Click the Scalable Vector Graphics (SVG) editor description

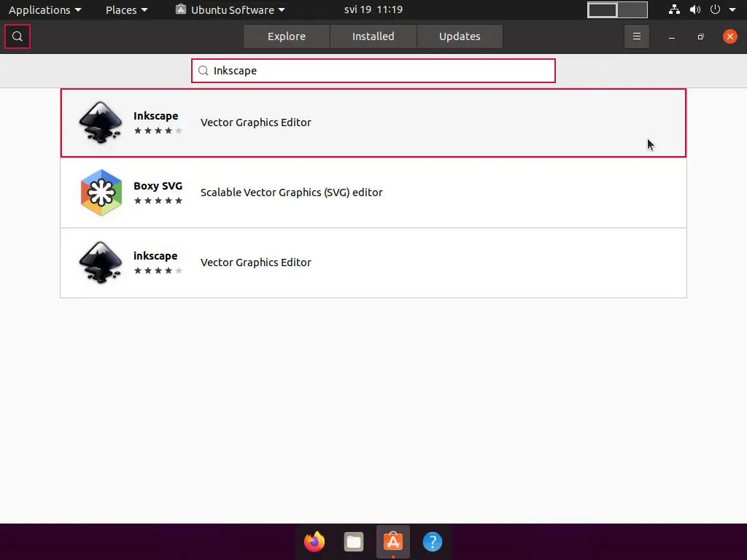(291, 192)
